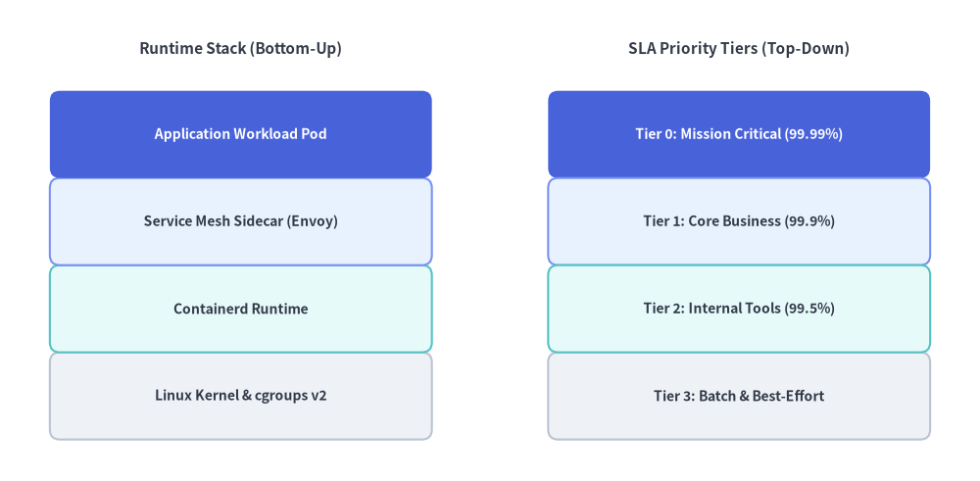
Task: Click the "(Bottom-Up)" text in left heading
Action: click(x=296, y=49)
